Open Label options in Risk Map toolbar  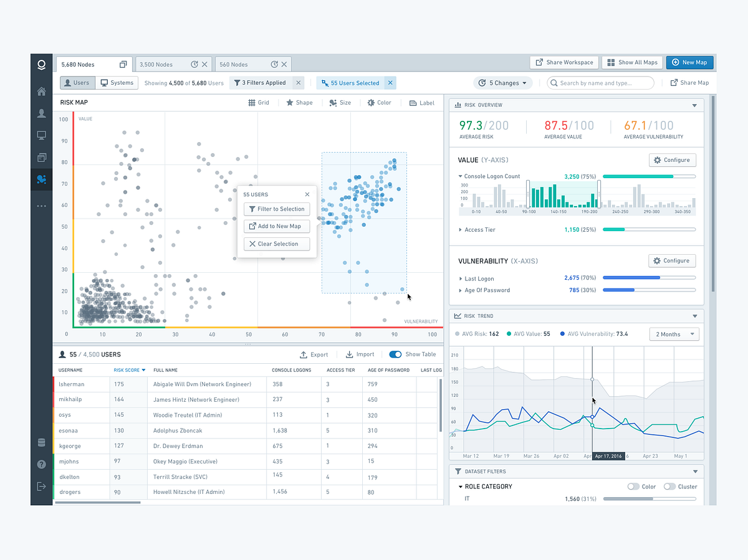(x=422, y=103)
